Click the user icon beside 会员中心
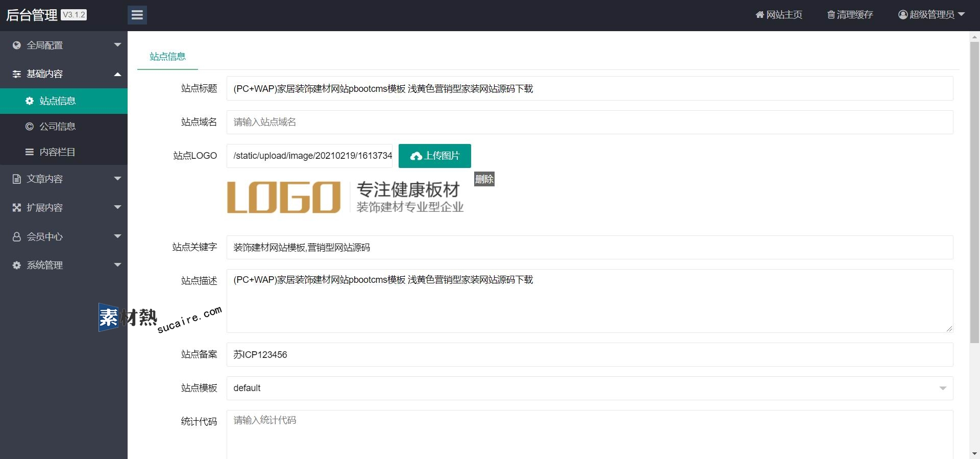Viewport: 980px width, 459px height. coord(17,236)
